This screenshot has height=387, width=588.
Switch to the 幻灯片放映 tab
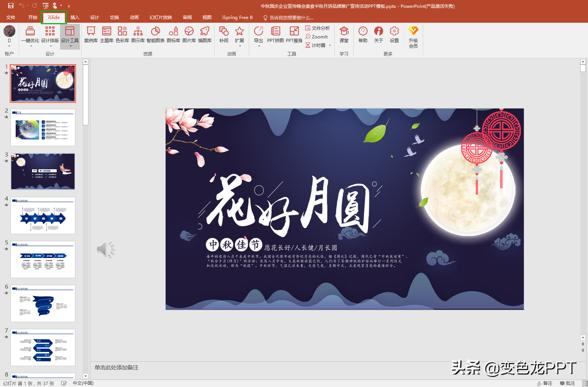tap(161, 18)
